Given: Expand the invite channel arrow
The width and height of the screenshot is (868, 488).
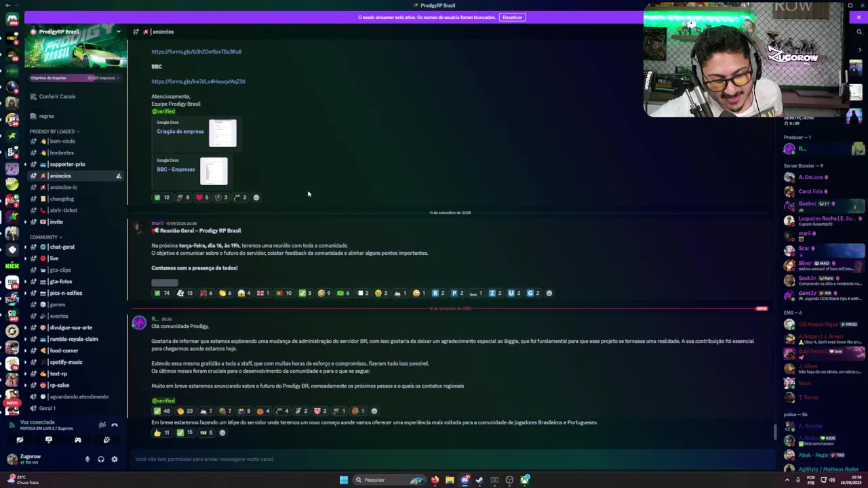Looking at the screenshot, I should pyautogui.click(x=26, y=222).
